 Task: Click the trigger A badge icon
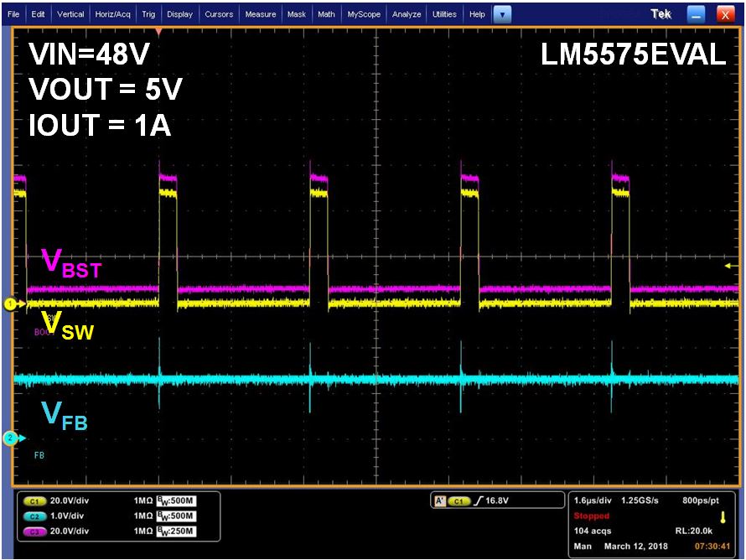[x=441, y=501]
